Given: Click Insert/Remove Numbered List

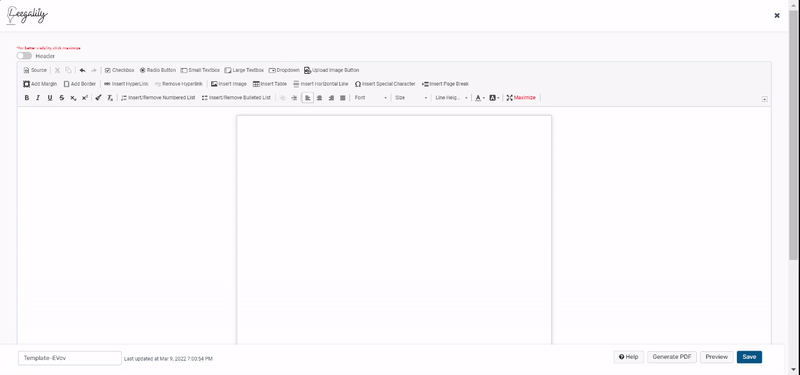Looking at the screenshot, I should click(x=158, y=97).
